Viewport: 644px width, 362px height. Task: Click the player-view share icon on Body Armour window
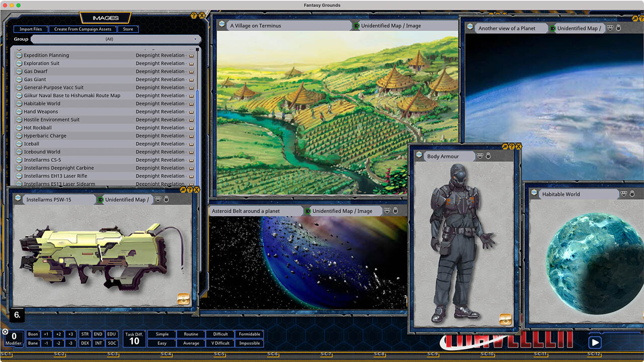[480, 156]
